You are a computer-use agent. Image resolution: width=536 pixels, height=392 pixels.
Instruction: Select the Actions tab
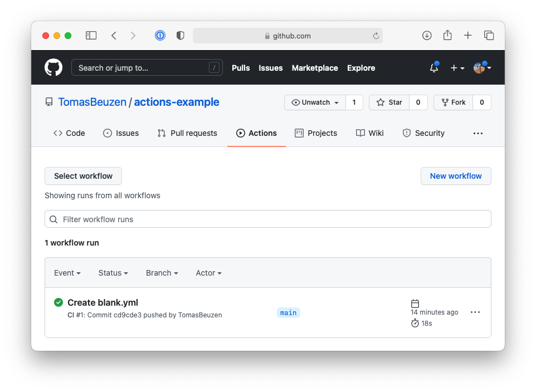click(x=256, y=133)
